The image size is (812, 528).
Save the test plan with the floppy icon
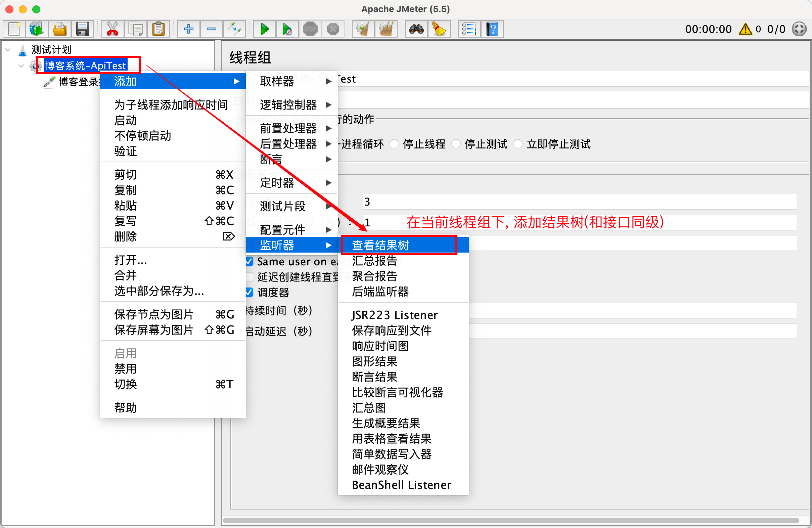pyautogui.click(x=82, y=29)
